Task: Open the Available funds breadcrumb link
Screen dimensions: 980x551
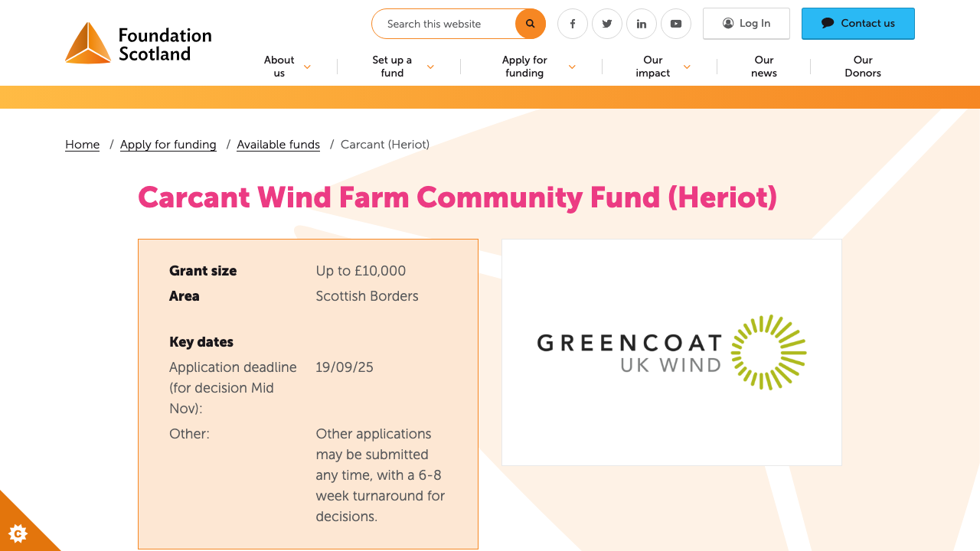Action: tap(278, 144)
